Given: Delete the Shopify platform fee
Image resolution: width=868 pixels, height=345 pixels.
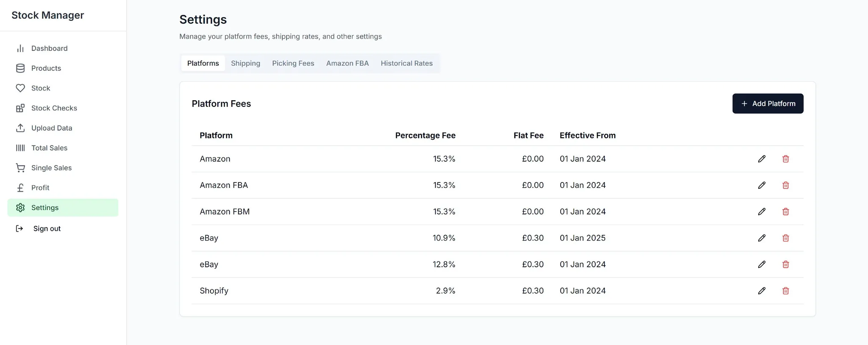Looking at the screenshot, I should click(785, 291).
